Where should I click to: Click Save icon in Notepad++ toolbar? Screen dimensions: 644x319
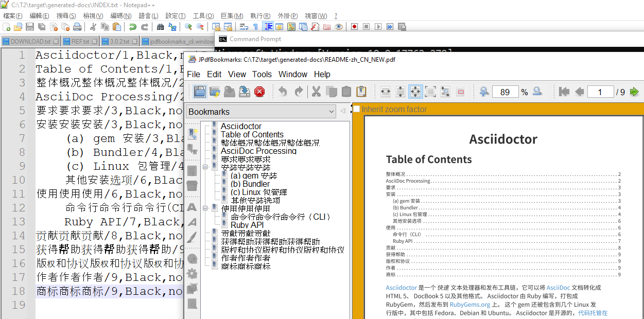30,27
